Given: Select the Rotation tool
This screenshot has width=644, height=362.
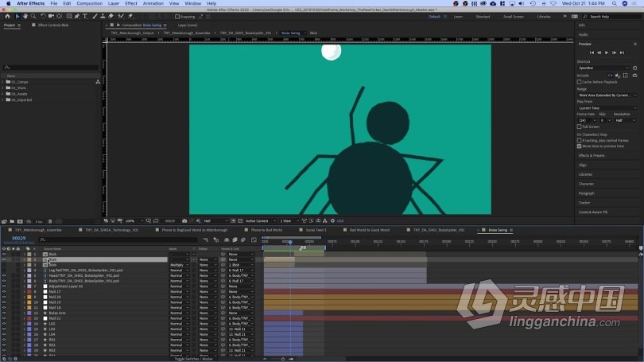Looking at the screenshot, I should [43, 17].
